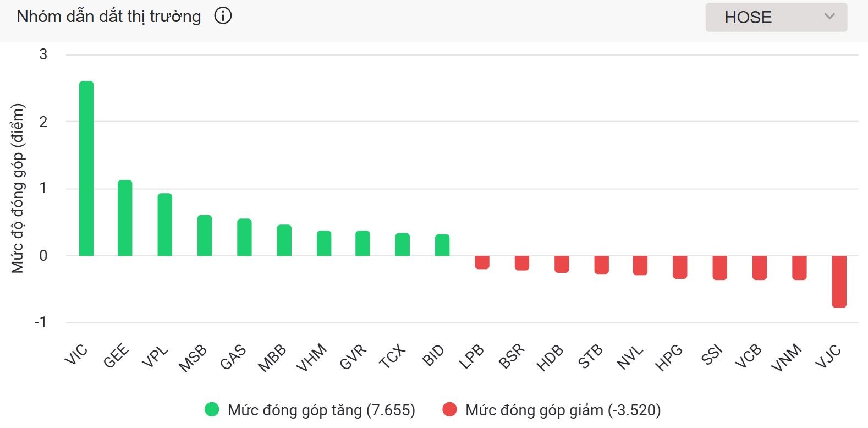Click the 'Nhóm dẫn dắt thị trường' title
Screen dimensions: 868x428
(109, 17)
